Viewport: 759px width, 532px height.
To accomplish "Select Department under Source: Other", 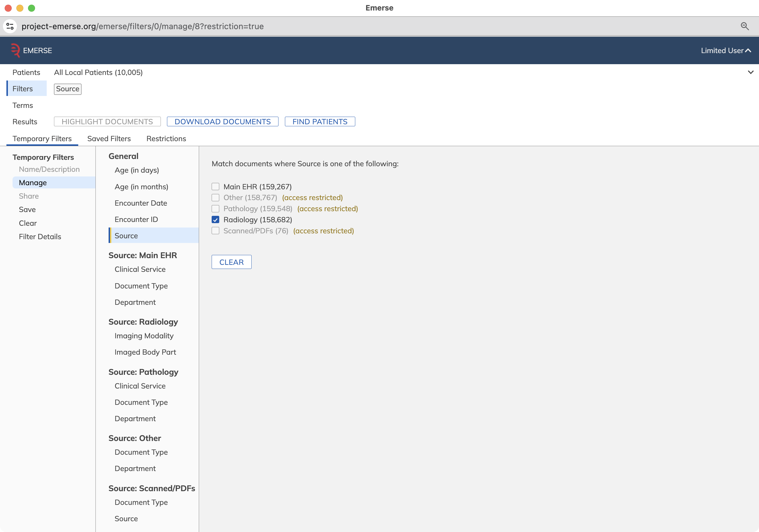I will point(135,468).
